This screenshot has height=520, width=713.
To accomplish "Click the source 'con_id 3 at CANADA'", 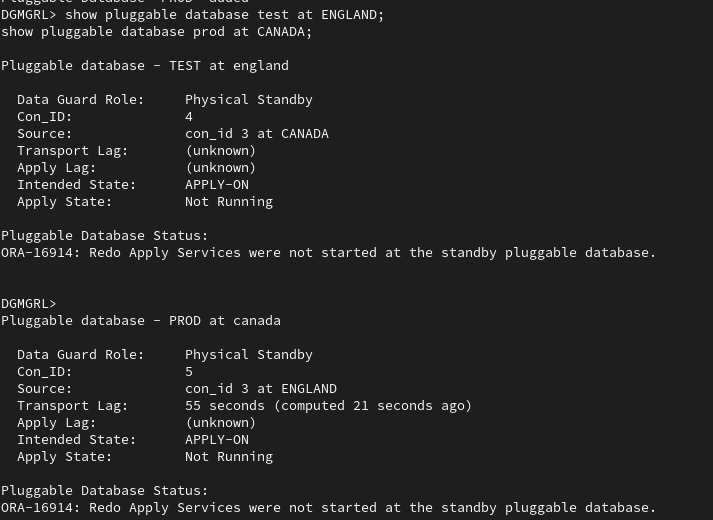I will tap(256, 133).
